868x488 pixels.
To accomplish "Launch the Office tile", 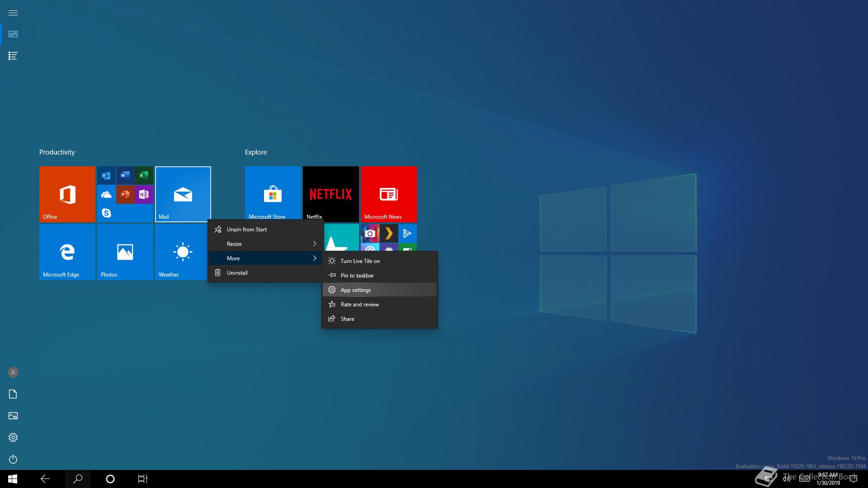I will (67, 194).
